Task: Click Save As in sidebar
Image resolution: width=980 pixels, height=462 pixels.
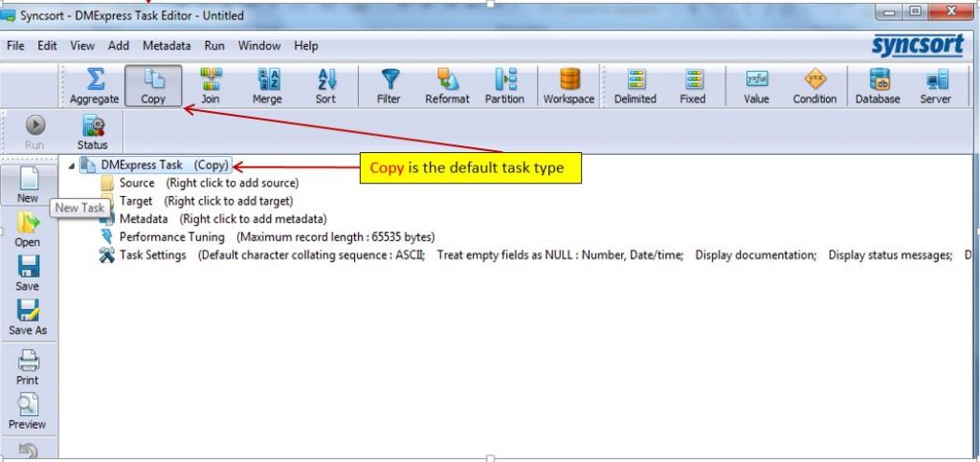Action: (28, 318)
